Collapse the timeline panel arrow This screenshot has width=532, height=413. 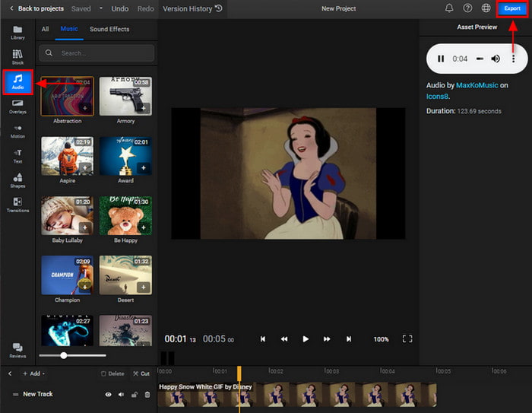point(10,373)
